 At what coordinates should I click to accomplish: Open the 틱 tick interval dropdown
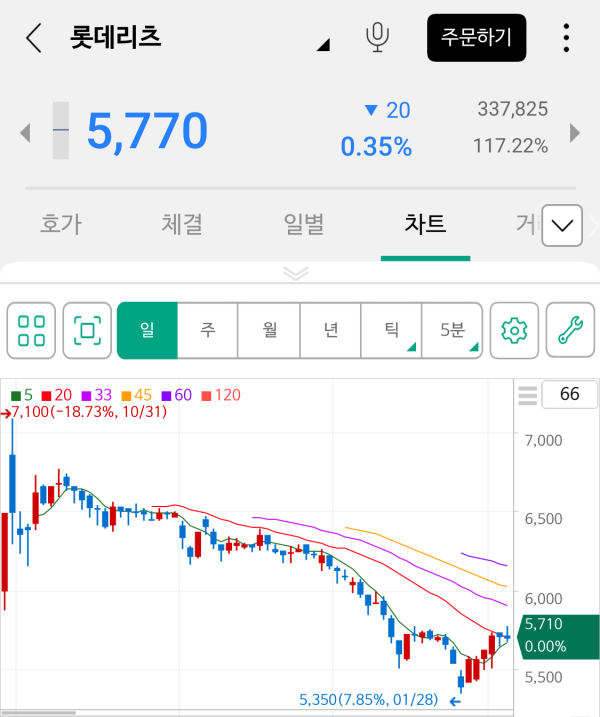391,330
